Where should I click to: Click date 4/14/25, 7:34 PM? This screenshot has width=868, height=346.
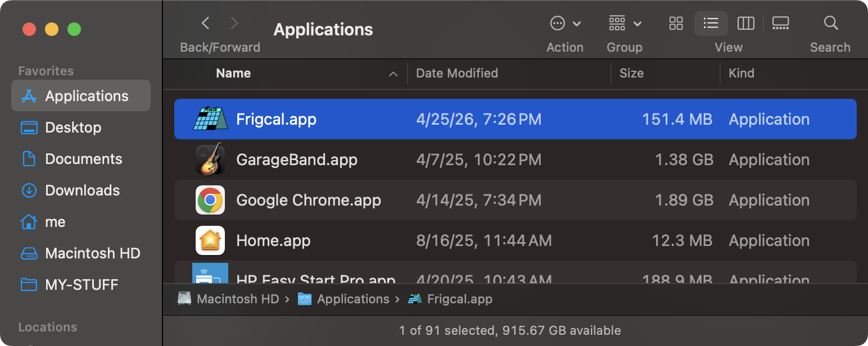[478, 200]
